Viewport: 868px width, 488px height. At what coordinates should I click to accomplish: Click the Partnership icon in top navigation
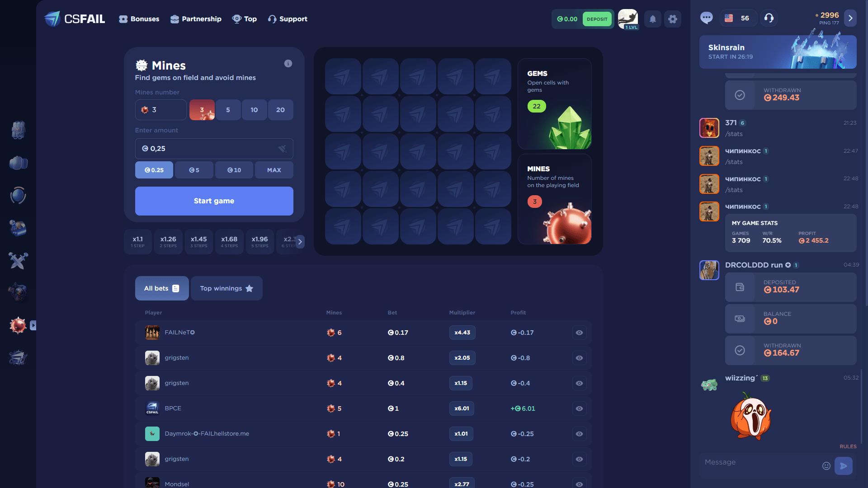174,19
